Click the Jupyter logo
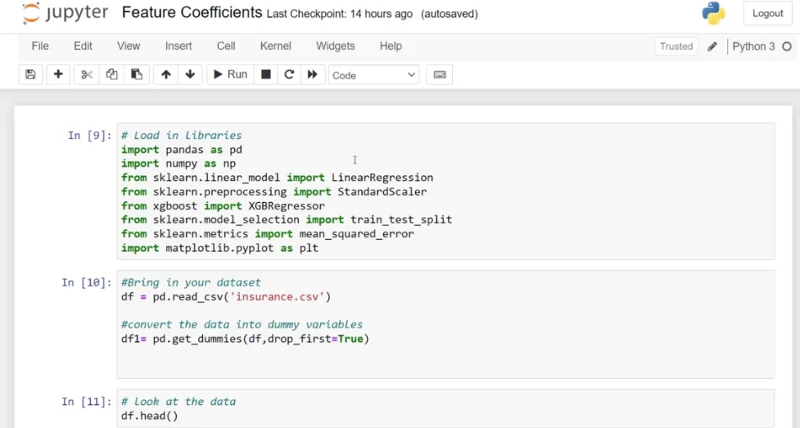The height and width of the screenshot is (428, 800). point(65,13)
